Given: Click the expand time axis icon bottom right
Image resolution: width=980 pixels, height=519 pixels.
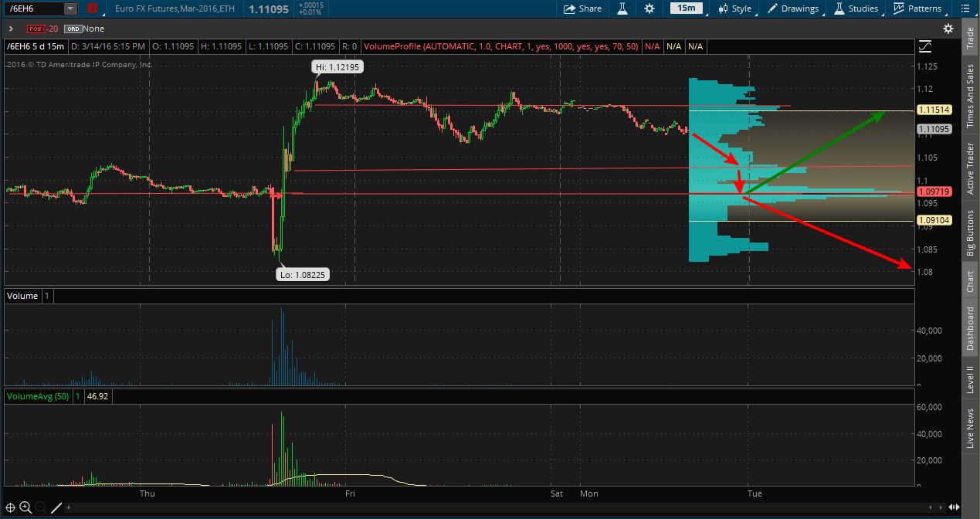Looking at the screenshot, I should (x=954, y=507).
